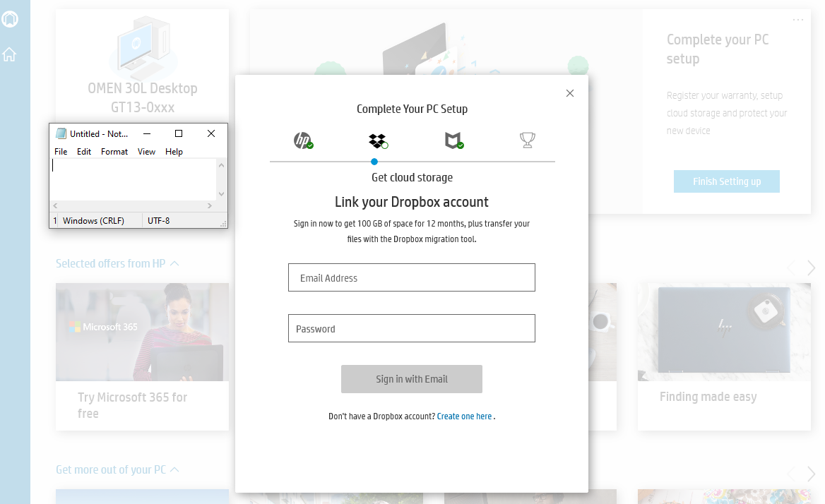Go to Home via sidebar house icon
The image size is (825, 504).
coord(9,54)
